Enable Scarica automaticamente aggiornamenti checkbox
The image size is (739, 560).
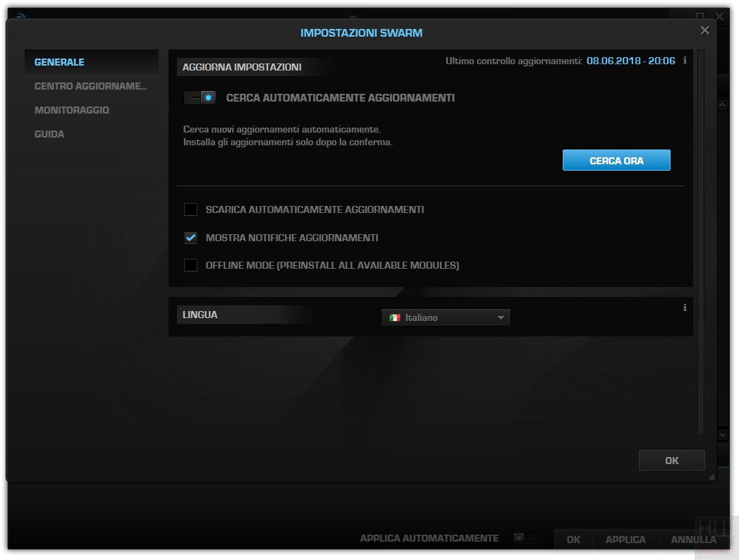(190, 209)
